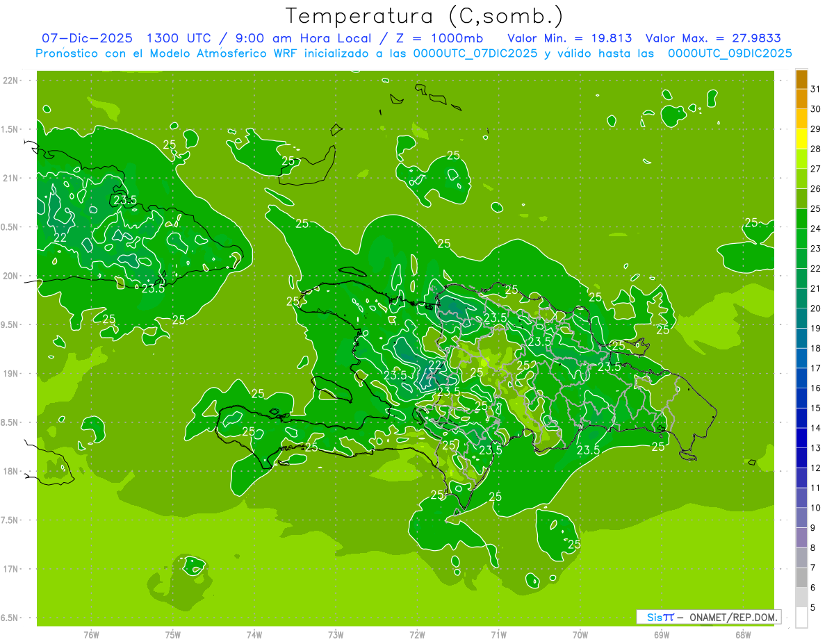The height and width of the screenshot is (644, 834).
Task: Click the "75W" longitude axis label
Action: (172, 634)
